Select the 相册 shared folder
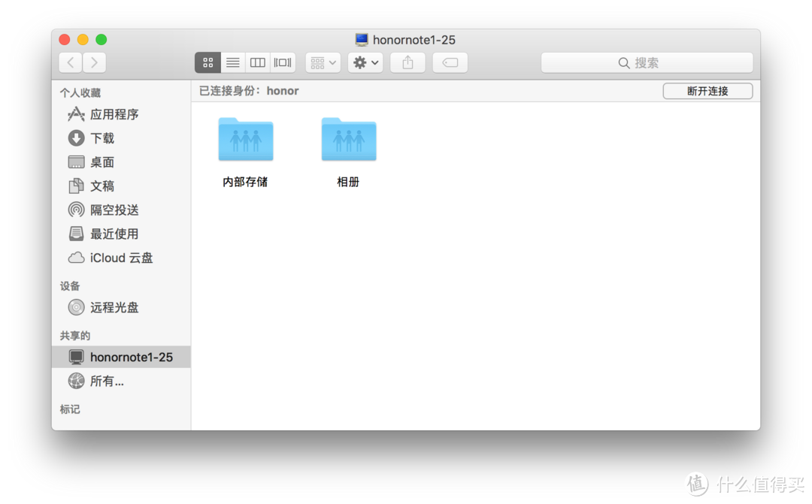The image size is (812, 504). (x=349, y=140)
